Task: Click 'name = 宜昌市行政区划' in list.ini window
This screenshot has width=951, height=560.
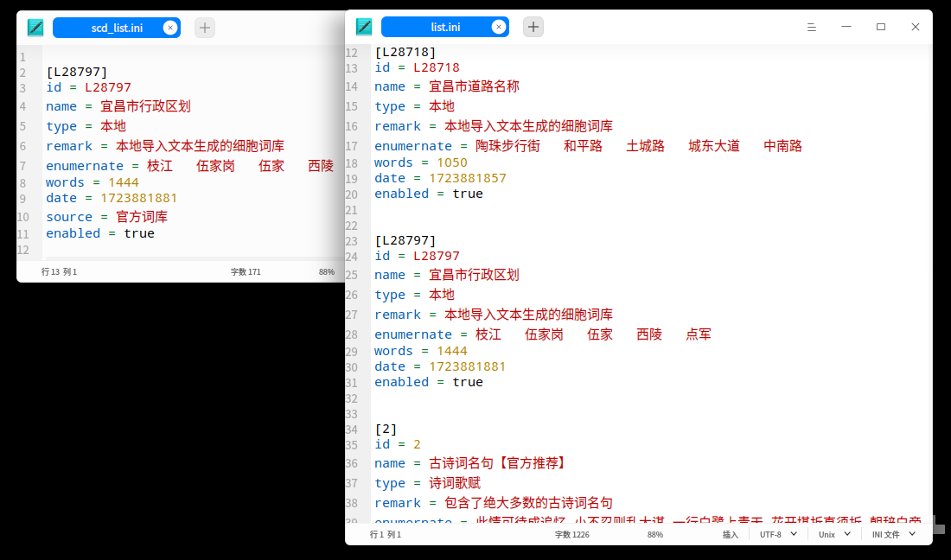Action: pos(446,275)
